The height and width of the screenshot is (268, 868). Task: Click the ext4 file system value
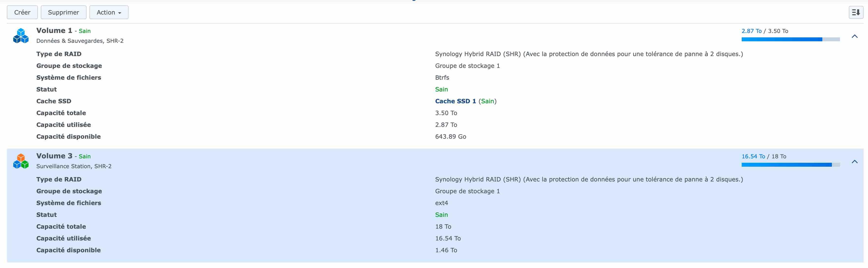coord(441,203)
